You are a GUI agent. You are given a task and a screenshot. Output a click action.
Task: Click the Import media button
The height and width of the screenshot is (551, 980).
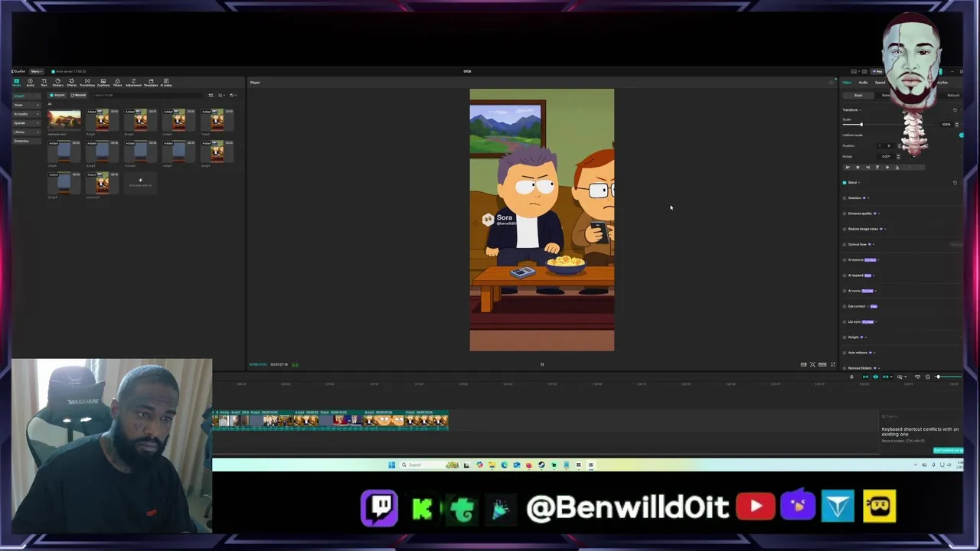57,95
